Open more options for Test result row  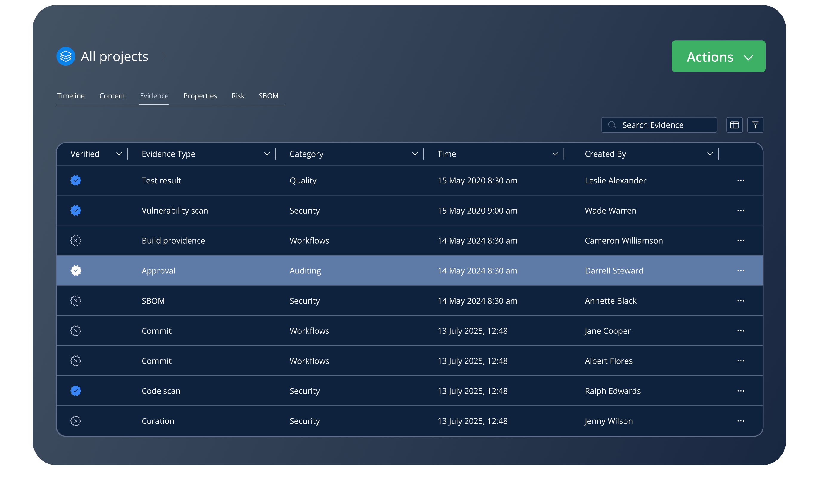(741, 180)
